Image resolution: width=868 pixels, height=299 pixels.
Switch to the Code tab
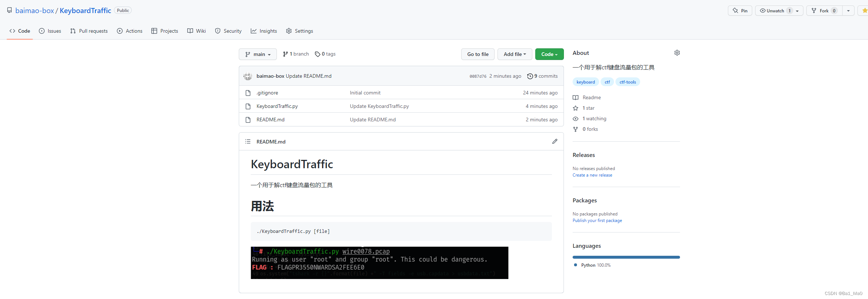tap(20, 31)
